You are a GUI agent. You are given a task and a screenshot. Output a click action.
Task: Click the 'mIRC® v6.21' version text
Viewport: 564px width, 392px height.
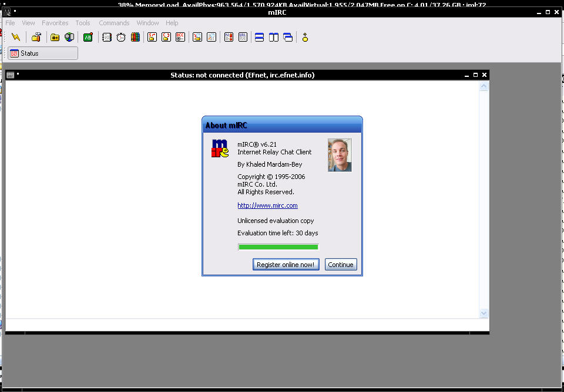pyautogui.click(x=257, y=144)
